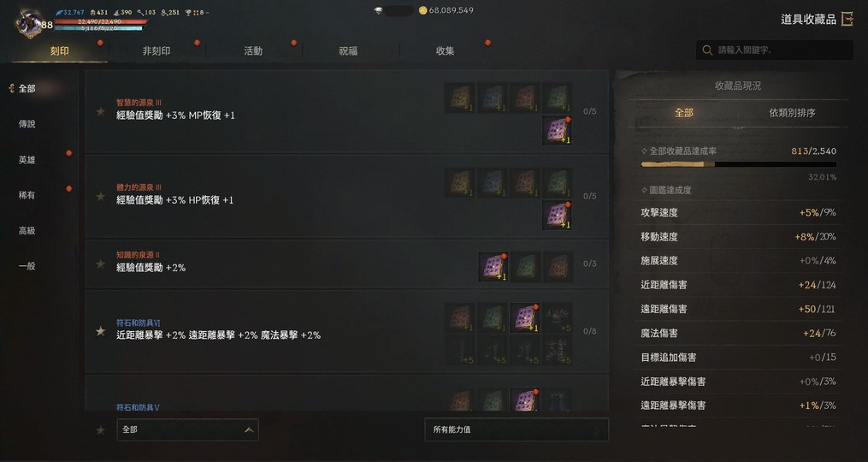Open the 全部 filter dropdown at bottom
Image resolution: width=868 pixels, height=462 pixels.
coord(187,429)
